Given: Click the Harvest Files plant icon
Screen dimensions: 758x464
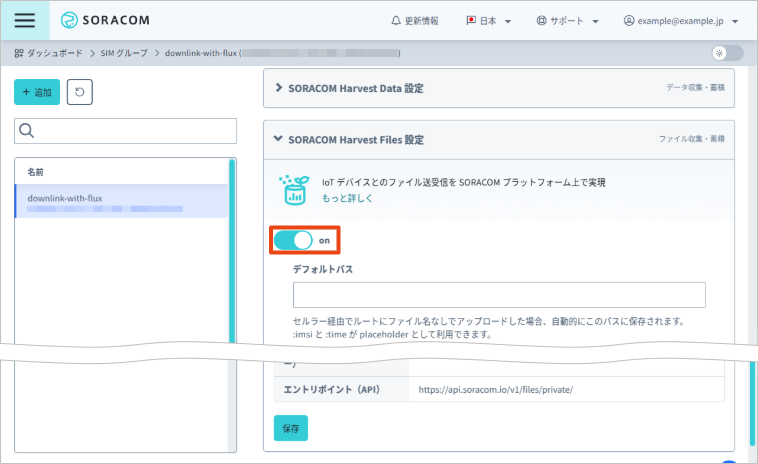Looking at the screenshot, I should (x=296, y=189).
